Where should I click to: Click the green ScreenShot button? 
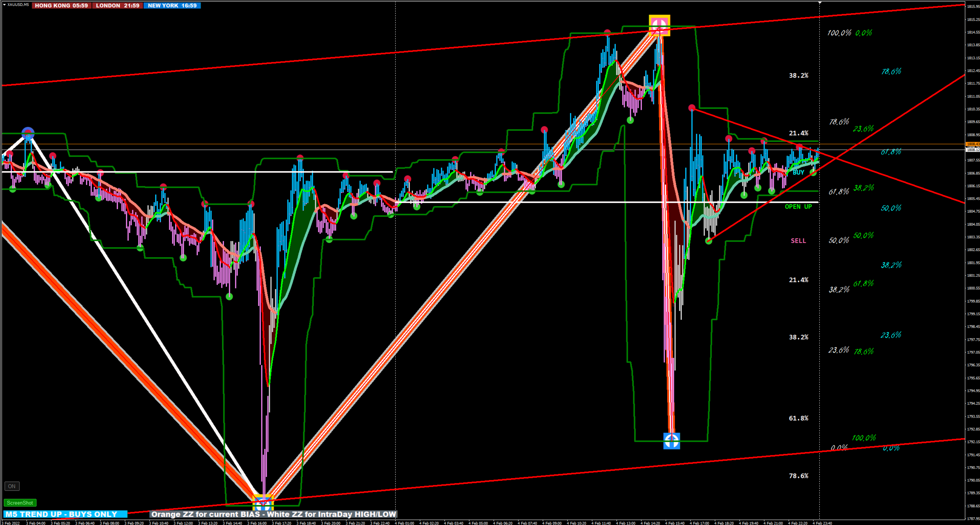(x=20, y=502)
